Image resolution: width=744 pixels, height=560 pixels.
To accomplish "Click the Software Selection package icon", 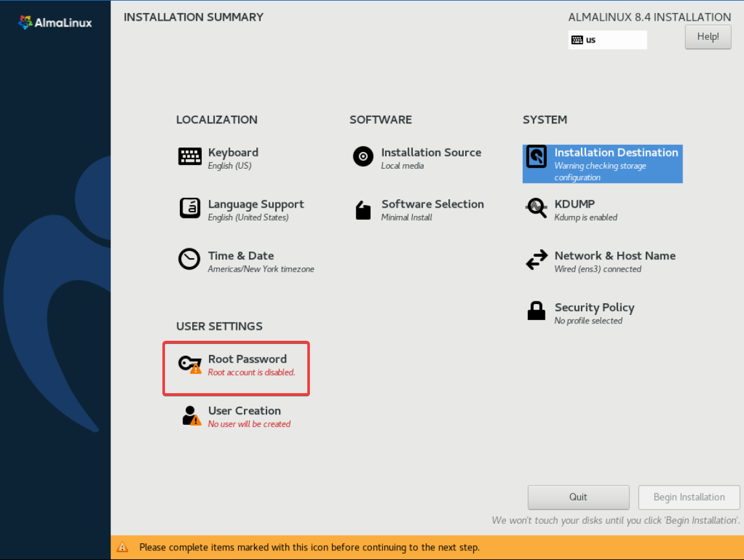I will (x=363, y=210).
